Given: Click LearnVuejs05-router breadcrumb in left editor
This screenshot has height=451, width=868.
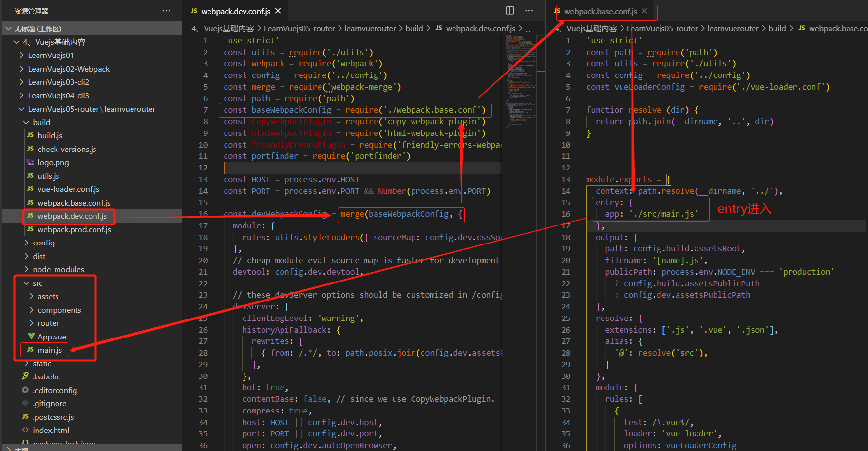Looking at the screenshot, I should coord(299,29).
